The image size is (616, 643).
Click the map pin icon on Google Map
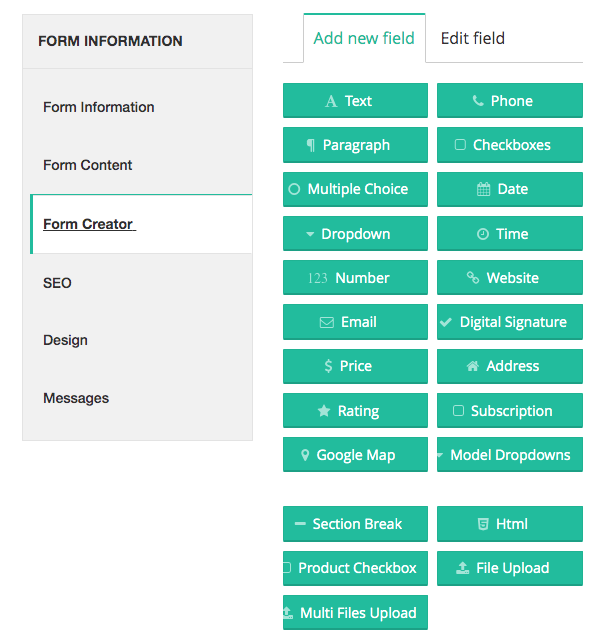click(305, 455)
